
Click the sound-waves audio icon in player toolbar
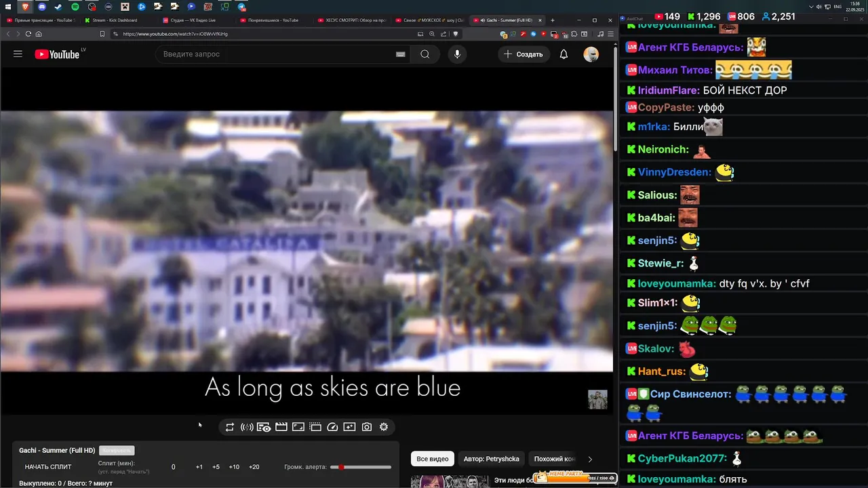247,427
